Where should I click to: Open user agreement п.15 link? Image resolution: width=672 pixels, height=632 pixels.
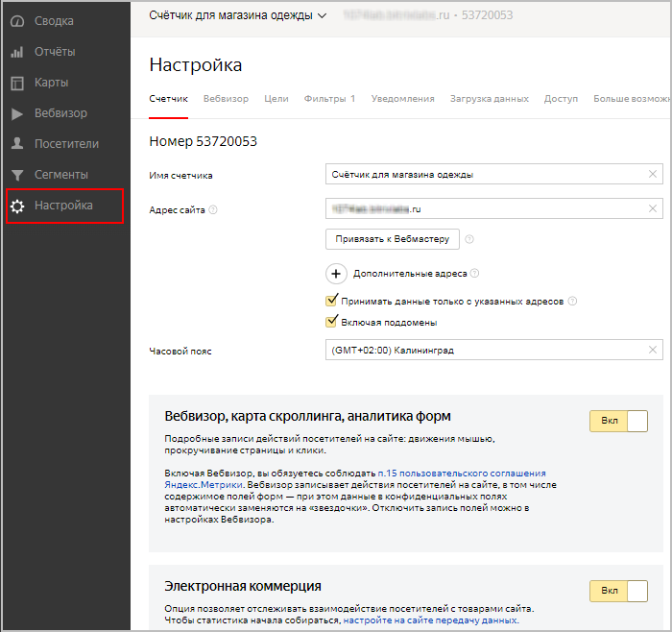tap(462, 474)
